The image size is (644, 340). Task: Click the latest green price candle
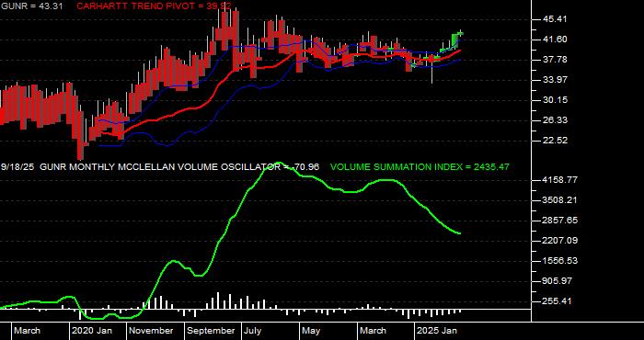(461, 33)
